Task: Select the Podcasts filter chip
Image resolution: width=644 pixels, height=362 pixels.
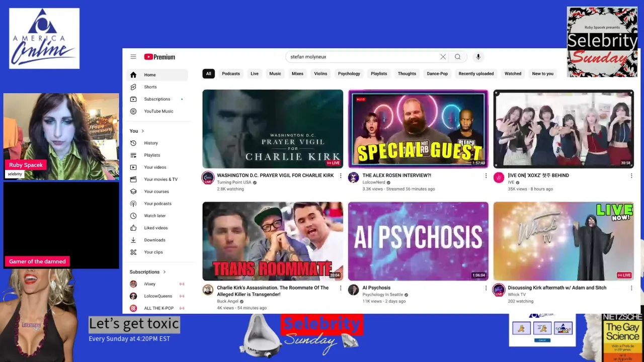Action: [231, 73]
